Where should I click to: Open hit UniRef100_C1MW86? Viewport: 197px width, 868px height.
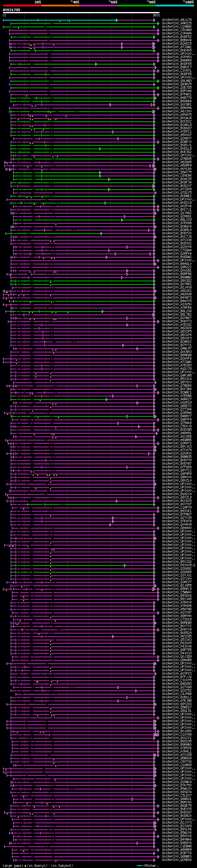pyautogui.click(x=177, y=26)
